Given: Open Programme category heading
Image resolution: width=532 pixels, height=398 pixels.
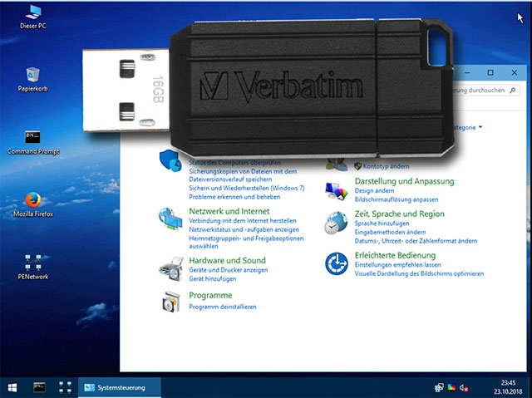Looking at the screenshot, I should click(x=210, y=295).
